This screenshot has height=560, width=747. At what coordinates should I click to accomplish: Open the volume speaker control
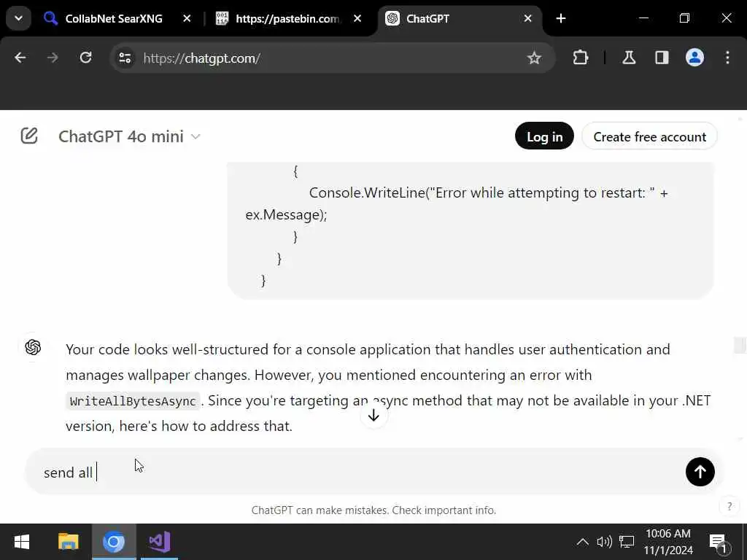click(604, 542)
